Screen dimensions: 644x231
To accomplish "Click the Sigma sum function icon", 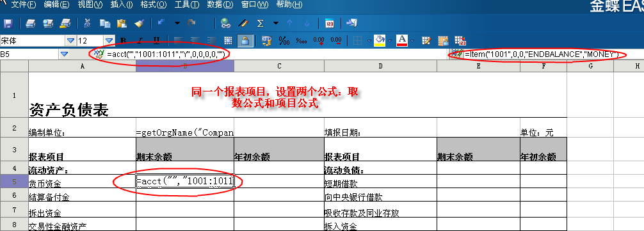I will [x=260, y=24].
